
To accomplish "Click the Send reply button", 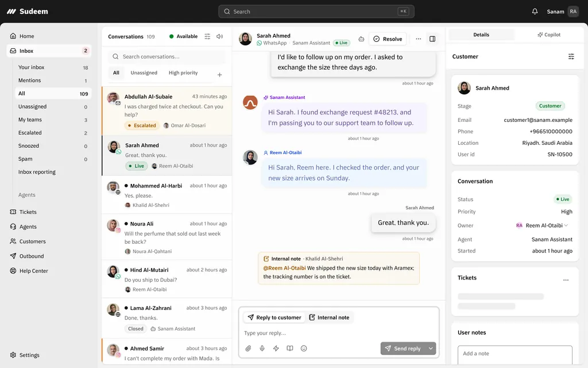I will (403, 348).
